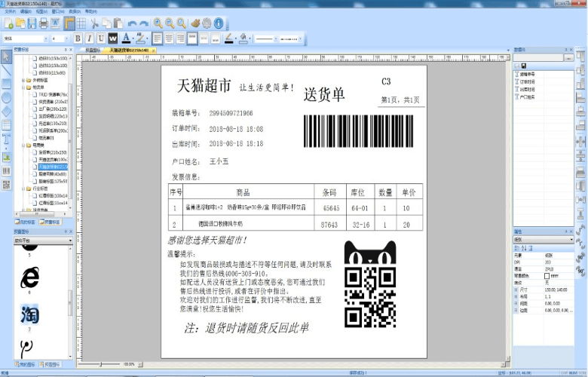Click the background color swatch in properties
The width and height of the screenshot is (588, 377).
click(x=548, y=275)
